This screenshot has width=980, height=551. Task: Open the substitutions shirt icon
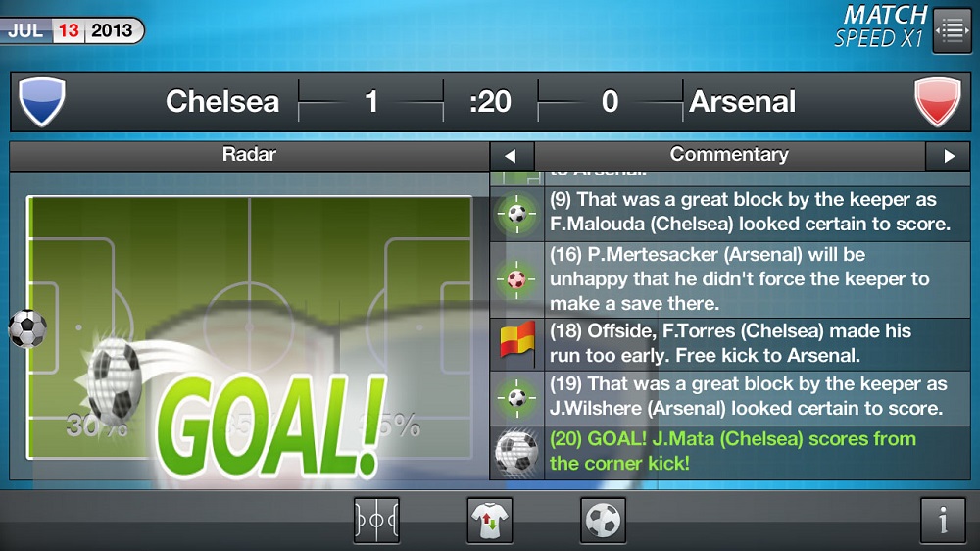pyautogui.click(x=490, y=520)
